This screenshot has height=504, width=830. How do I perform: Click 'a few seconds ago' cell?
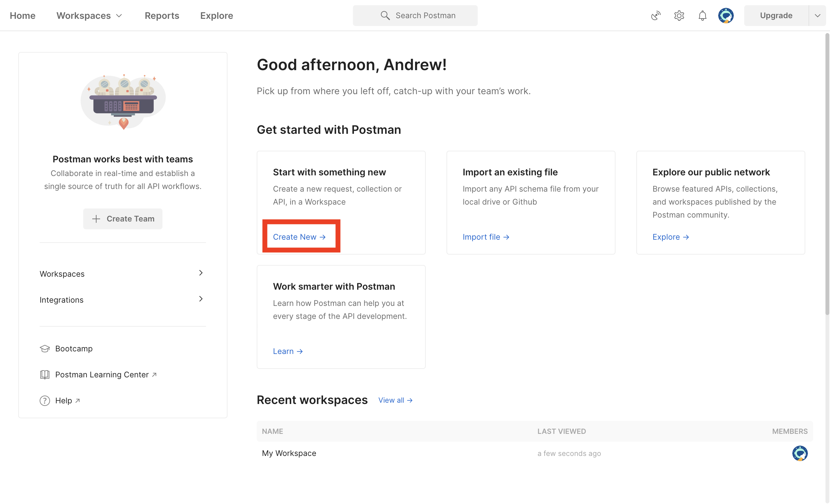pyautogui.click(x=569, y=453)
